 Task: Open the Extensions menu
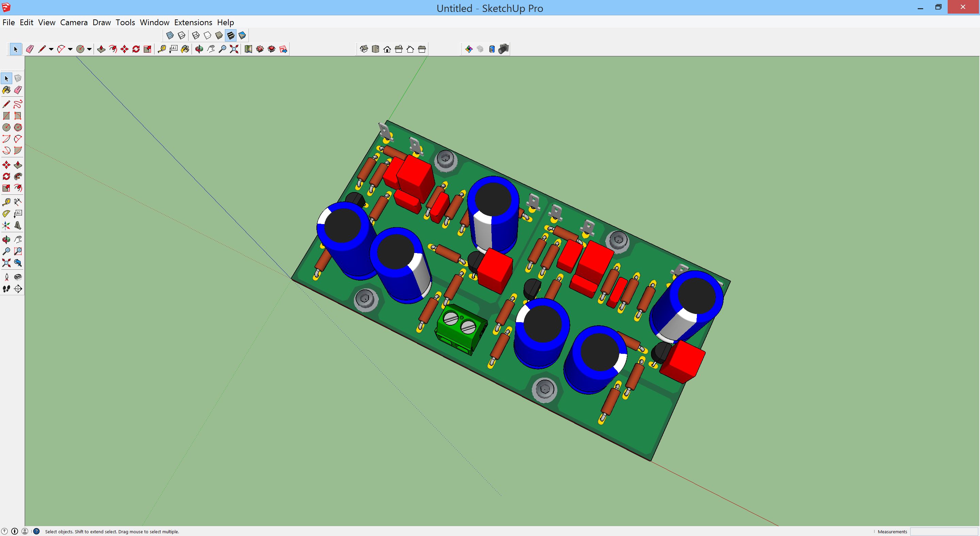click(x=193, y=22)
